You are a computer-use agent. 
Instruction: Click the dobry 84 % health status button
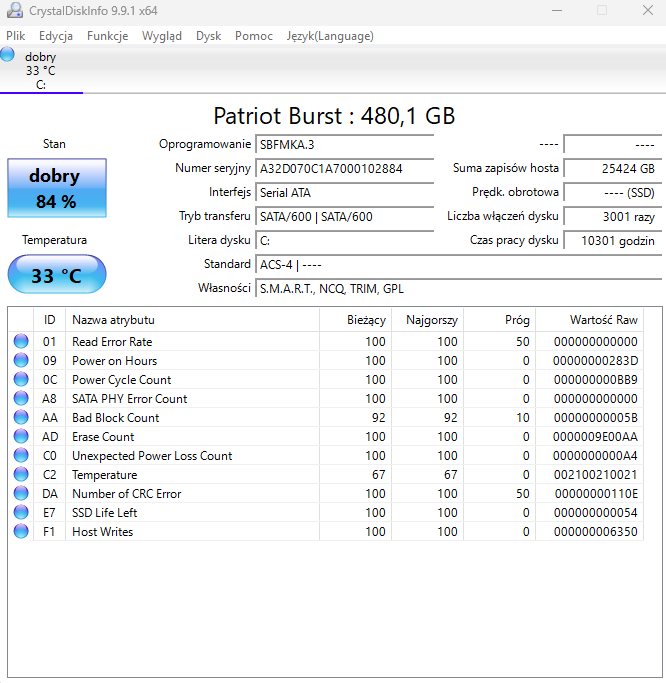click(57, 188)
